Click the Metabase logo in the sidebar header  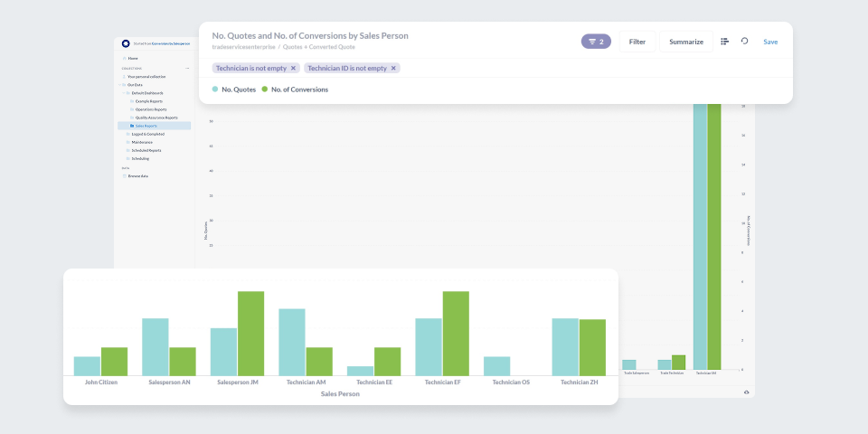(x=126, y=43)
